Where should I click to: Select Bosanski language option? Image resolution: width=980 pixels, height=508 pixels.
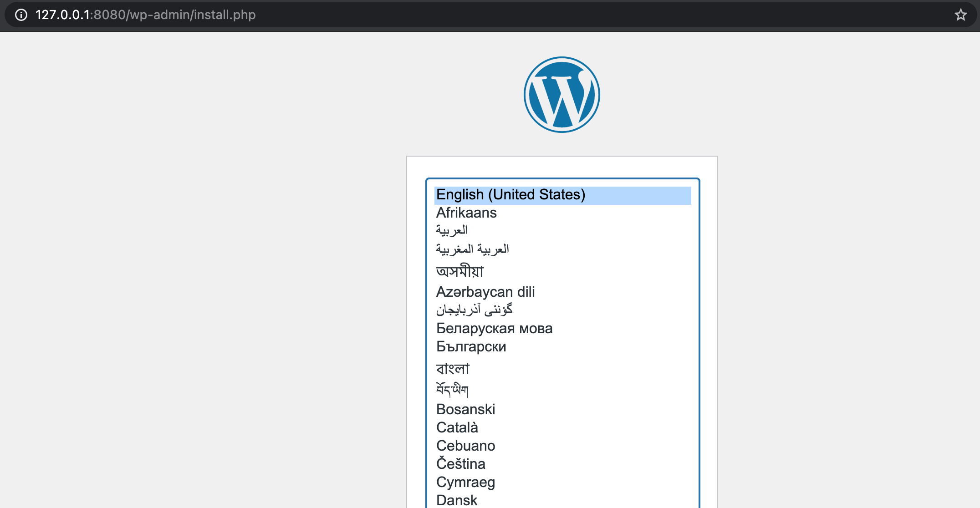[465, 410]
